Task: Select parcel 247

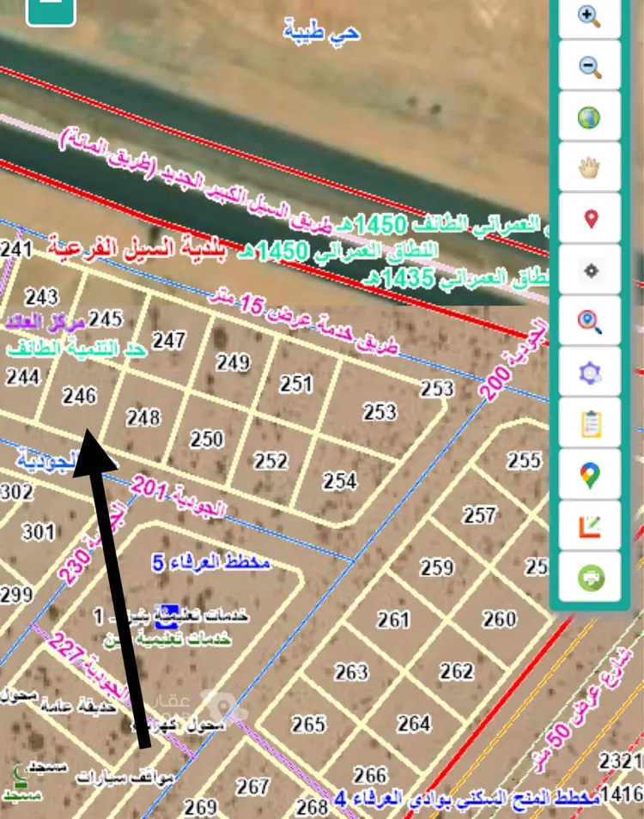Action: 169,340
